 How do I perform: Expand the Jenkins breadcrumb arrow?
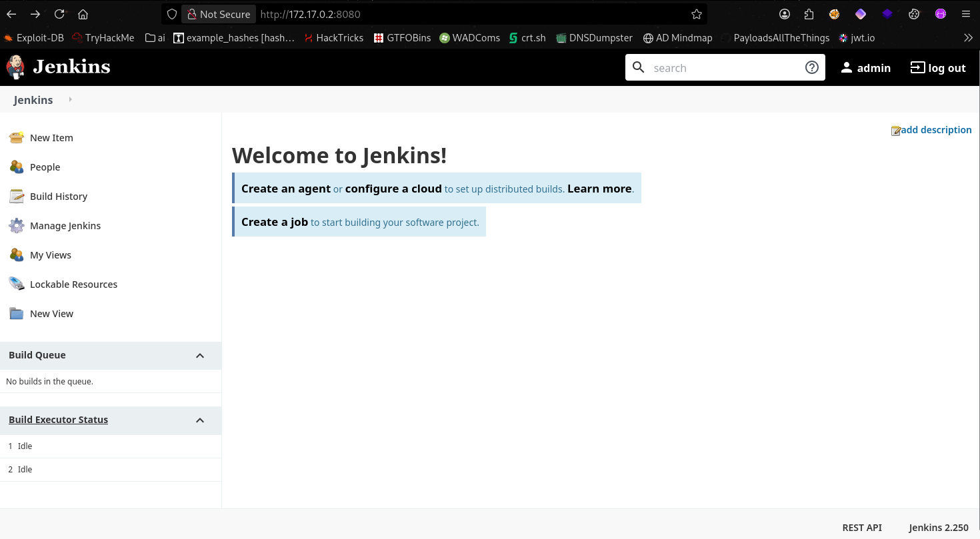point(70,99)
